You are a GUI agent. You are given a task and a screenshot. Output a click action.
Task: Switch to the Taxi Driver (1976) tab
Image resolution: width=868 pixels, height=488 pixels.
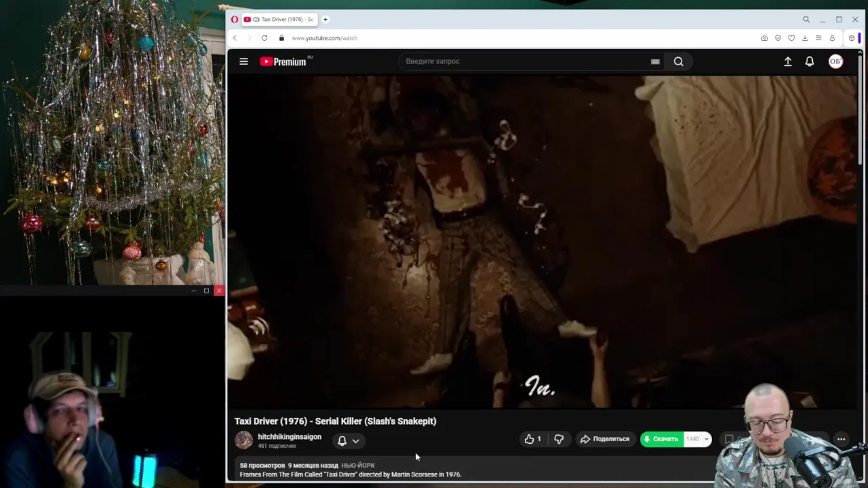point(279,20)
